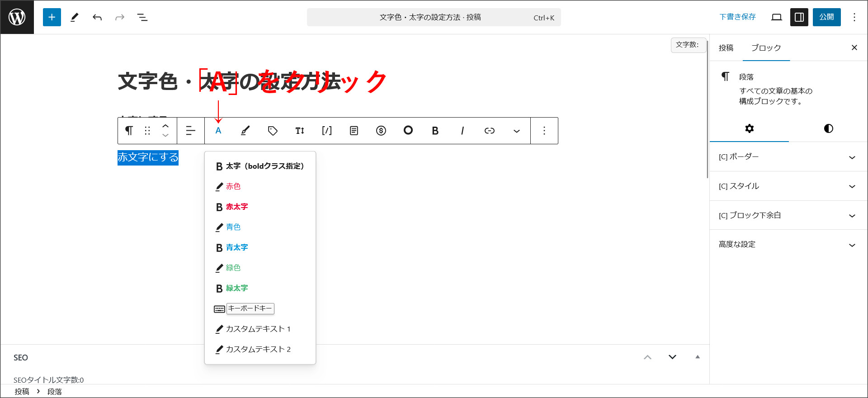Screen dimensions: 868x398
Task: Click the letter A text style icon
Action: point(218,131)
